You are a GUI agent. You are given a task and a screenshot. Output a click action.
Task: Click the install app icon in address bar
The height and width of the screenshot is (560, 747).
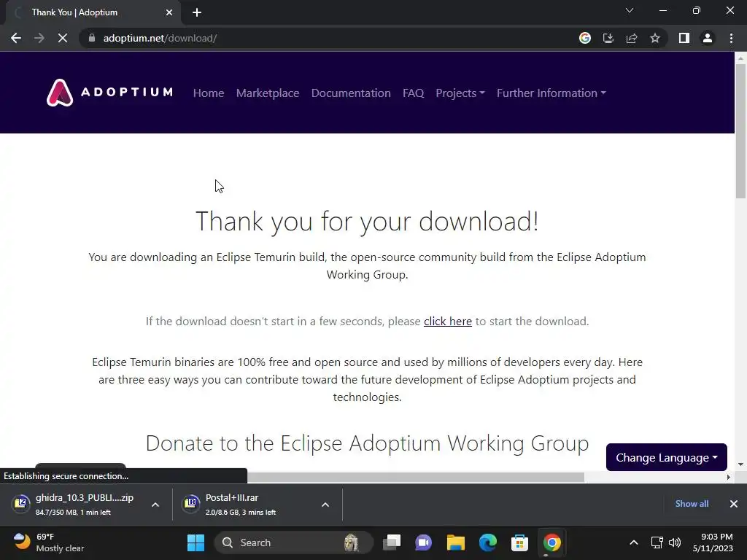point(608,38)
